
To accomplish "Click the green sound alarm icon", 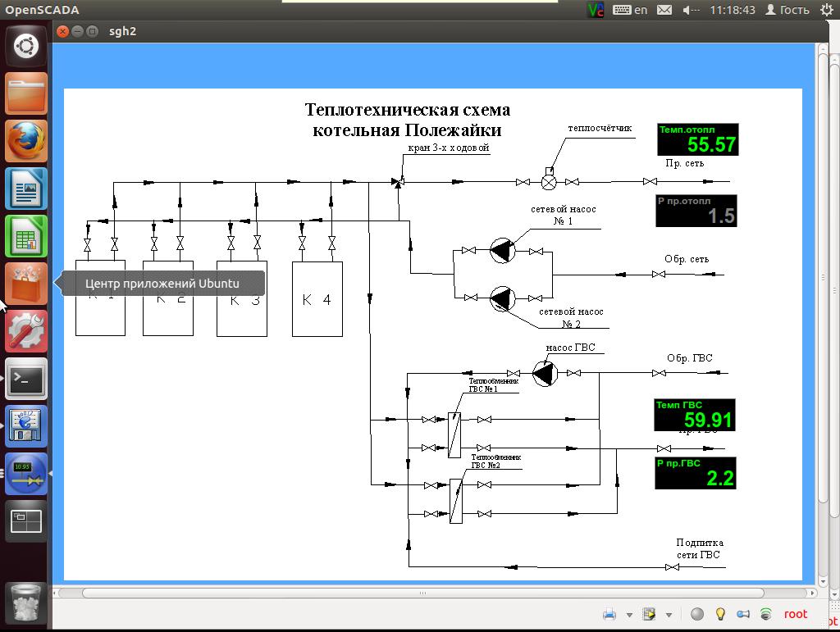I will pyautogui.click(x=765, y=614).
